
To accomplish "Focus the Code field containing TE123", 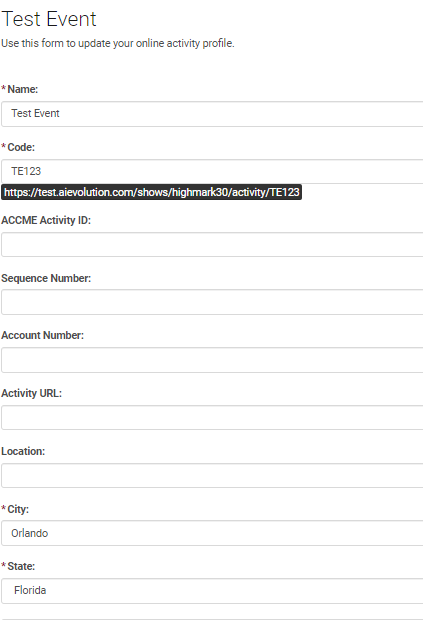I will click(x=212, y=171).
